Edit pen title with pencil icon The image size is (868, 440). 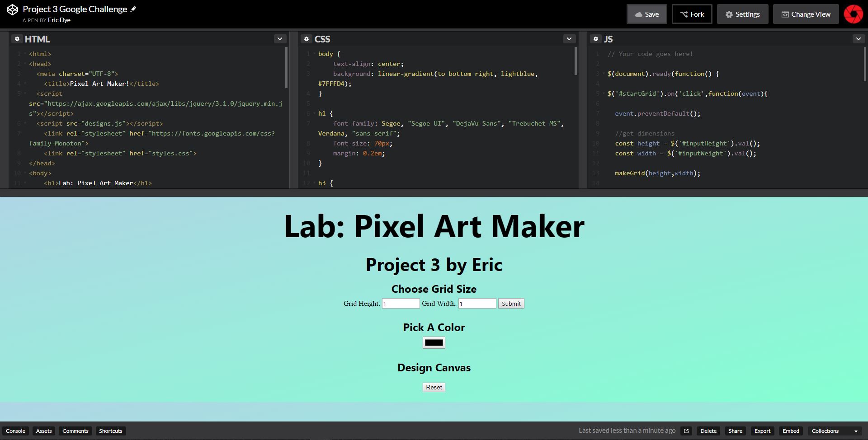pos(133,9)
